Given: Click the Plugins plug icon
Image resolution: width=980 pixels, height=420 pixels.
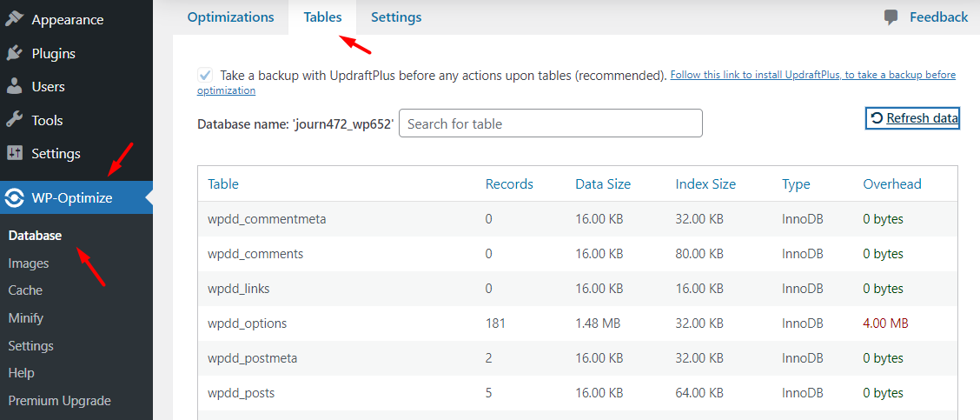Looking at the screenshot, I should [x=14, y=53].
